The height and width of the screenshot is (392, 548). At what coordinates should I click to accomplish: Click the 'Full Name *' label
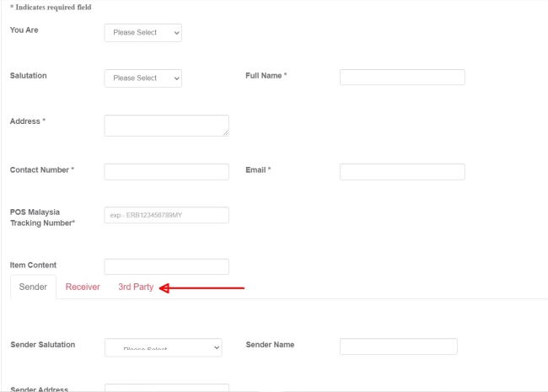pos(266,76)
